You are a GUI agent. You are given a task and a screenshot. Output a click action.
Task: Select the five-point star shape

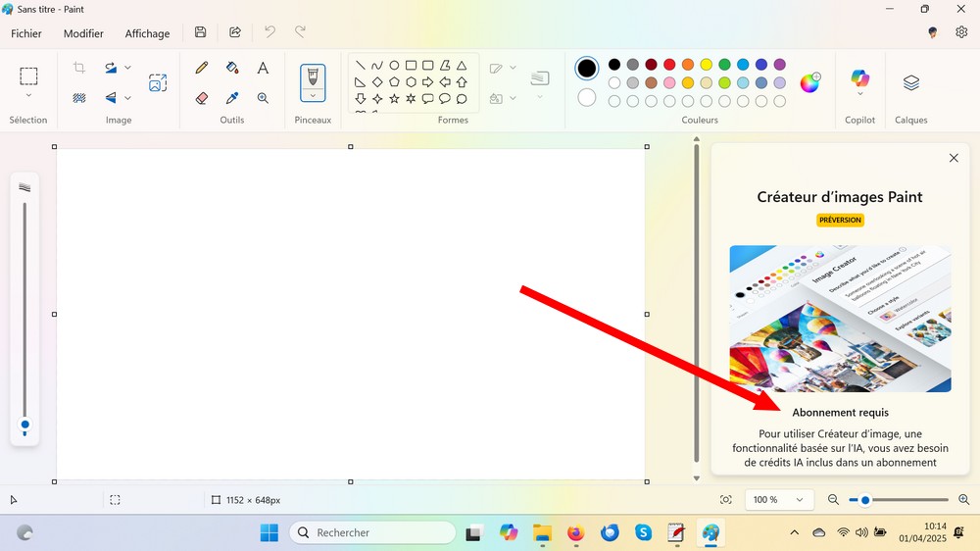pyautogui.click(x=394, y=98)
